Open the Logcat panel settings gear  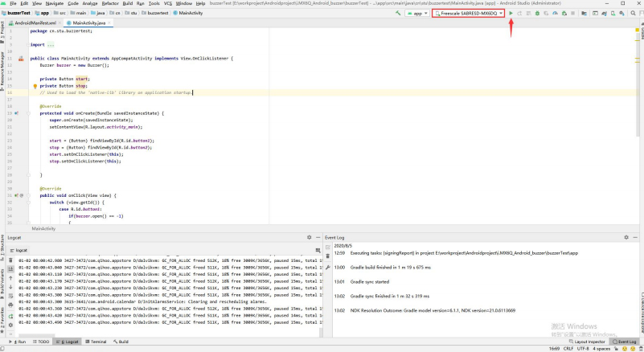tap(309, 238)
